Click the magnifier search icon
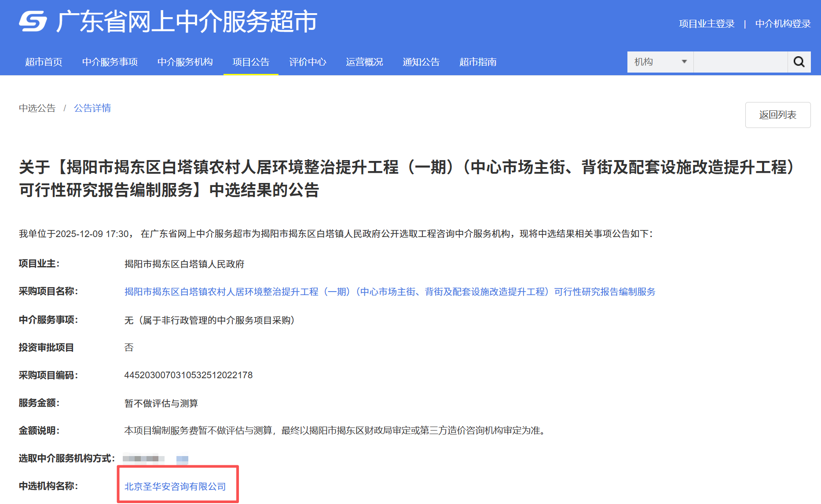Screen dimensions: 821x504 click(799, 62)
